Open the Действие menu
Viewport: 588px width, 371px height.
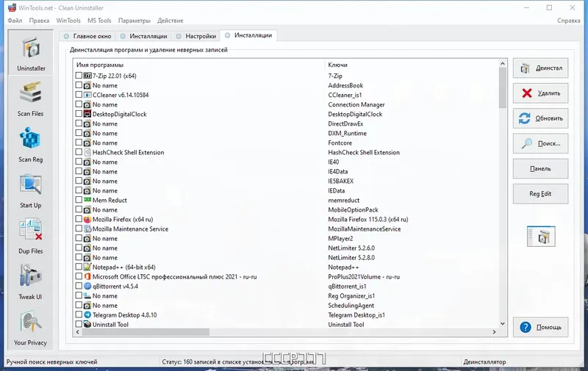point(171,21)
